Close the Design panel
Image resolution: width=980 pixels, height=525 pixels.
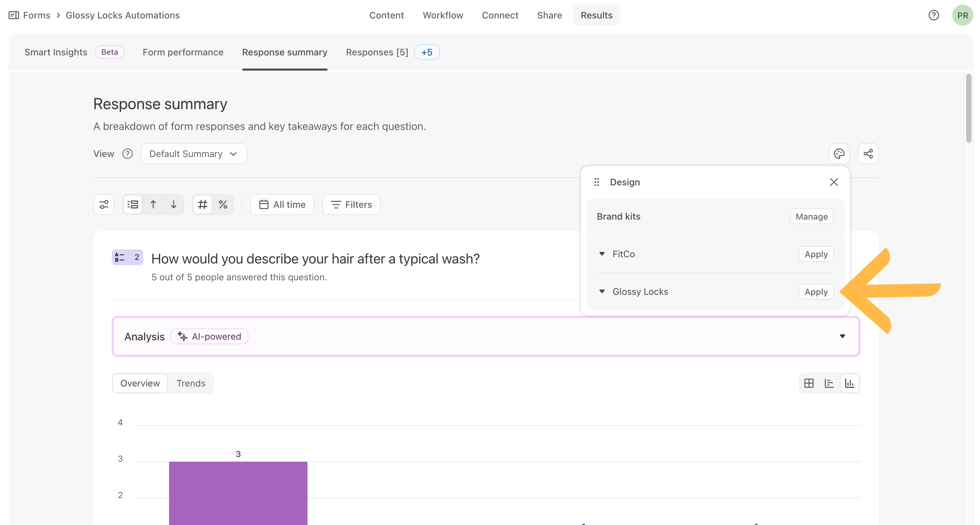834,182
